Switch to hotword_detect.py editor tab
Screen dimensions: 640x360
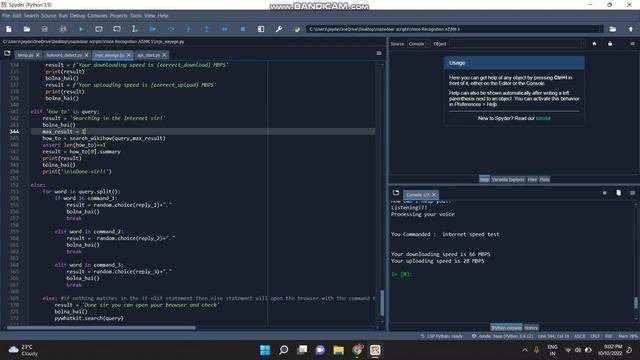[64, 55]
